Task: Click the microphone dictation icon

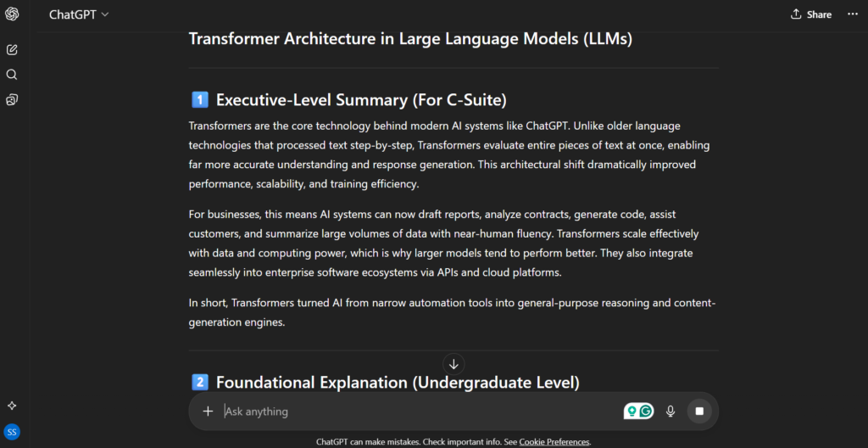Action: point(670,412)
